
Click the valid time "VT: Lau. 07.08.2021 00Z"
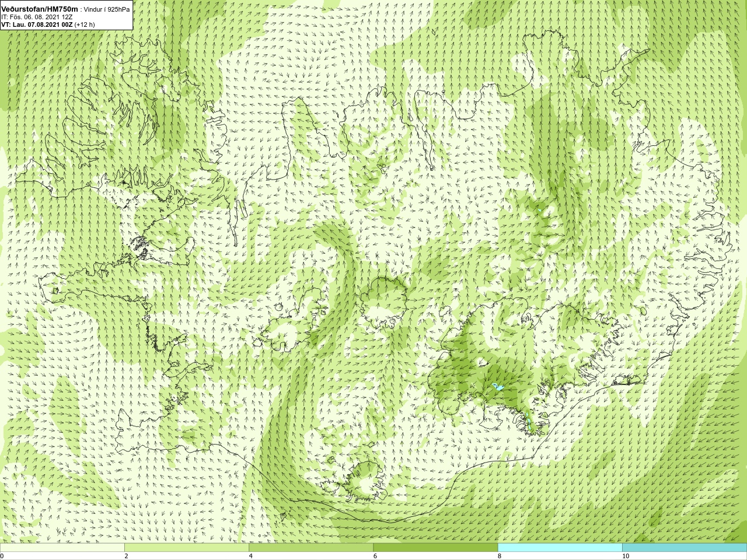37,24
